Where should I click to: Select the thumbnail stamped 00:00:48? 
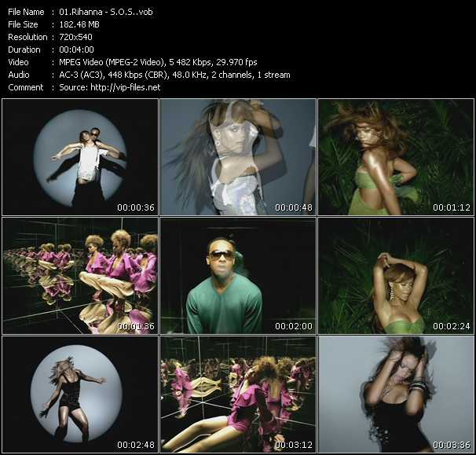point(238,157)
